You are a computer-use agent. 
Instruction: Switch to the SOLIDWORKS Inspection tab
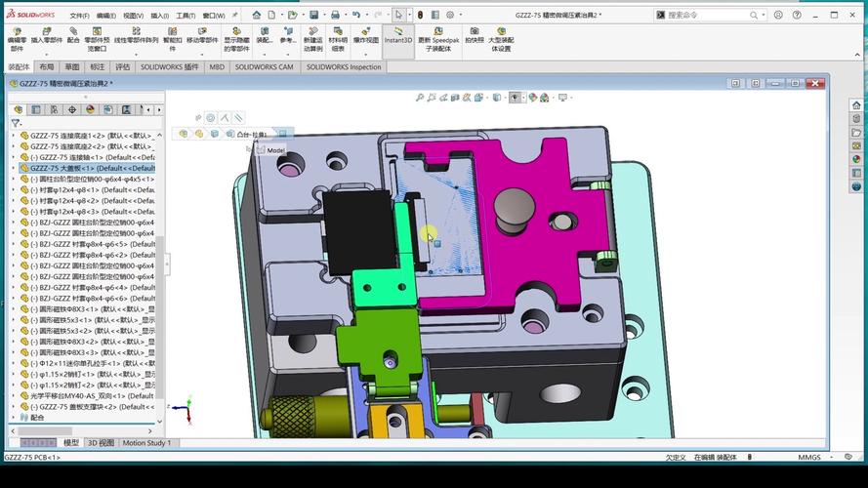click(x=344, y=67)
